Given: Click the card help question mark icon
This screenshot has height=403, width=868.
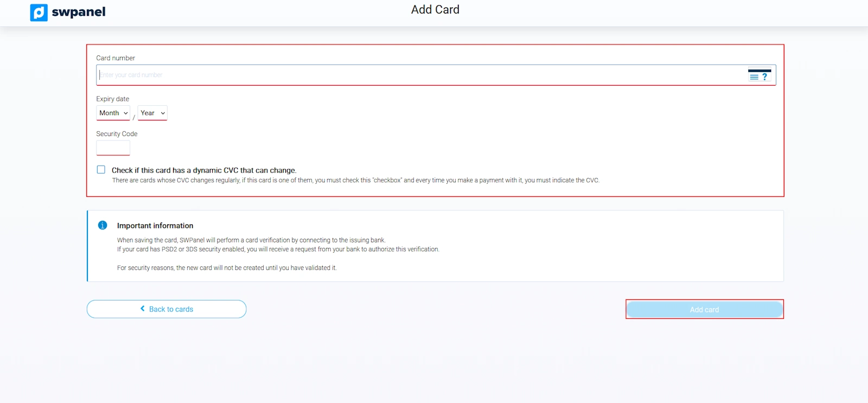Looking at the screenshot, I should coord(759,75).
